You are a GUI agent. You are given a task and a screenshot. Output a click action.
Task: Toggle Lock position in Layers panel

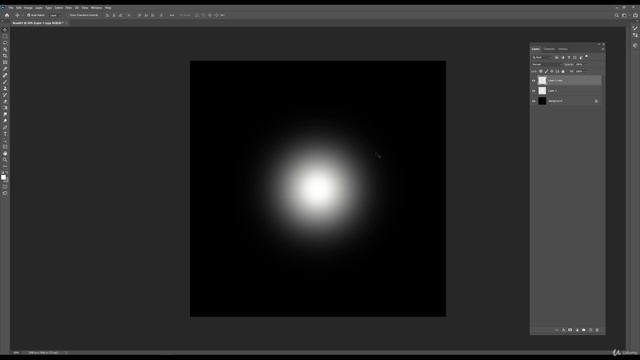pos(552,71)
